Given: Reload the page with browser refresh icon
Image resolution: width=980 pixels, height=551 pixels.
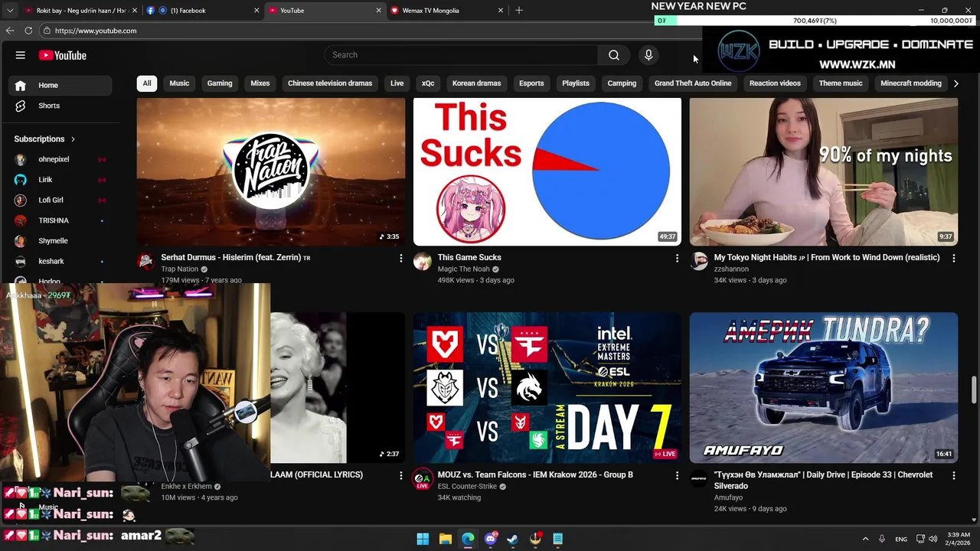Looking at the screenshot, I should pyautogui.click(x=28, y=31).
